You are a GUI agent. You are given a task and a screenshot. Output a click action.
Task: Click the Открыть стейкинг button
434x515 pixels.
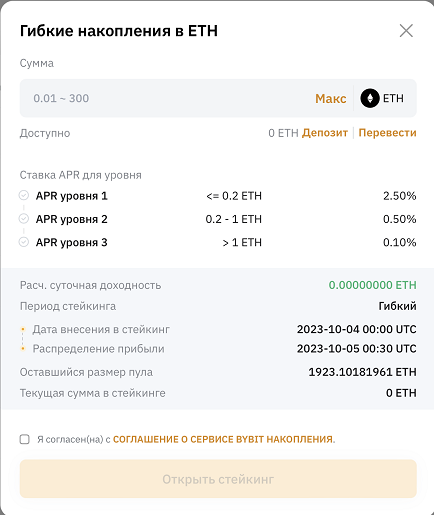pos(218,479)
